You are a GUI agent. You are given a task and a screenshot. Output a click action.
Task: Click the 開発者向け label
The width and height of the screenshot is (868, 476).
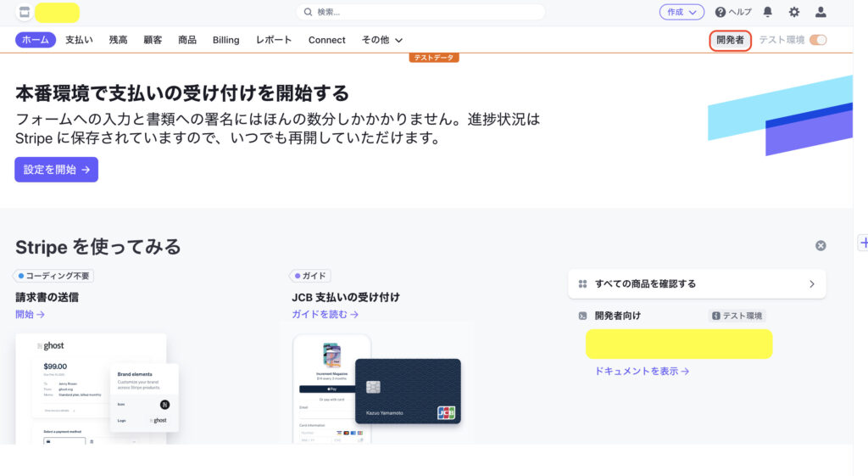[x=618, y=316]
